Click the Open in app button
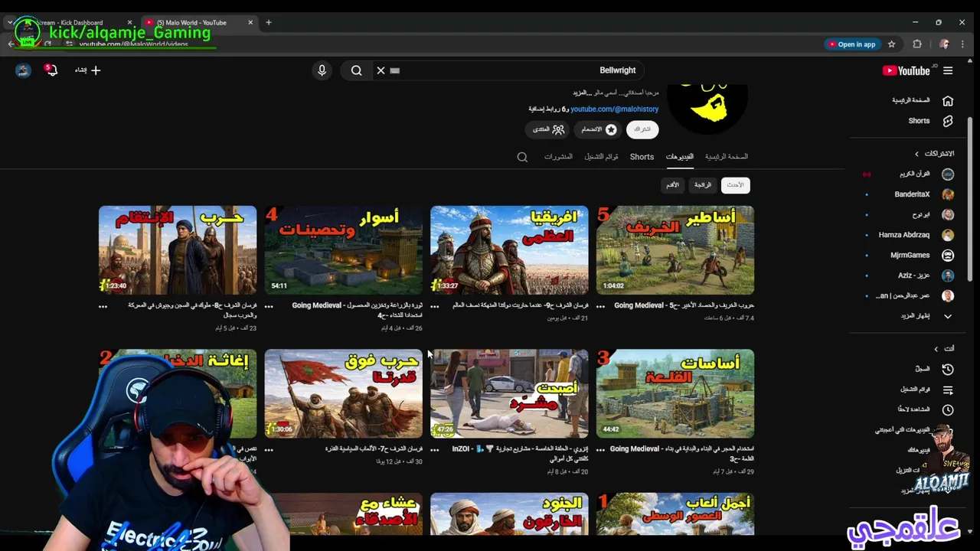The height and width of the screenshot is (551, 980). [x=851, y=44]
